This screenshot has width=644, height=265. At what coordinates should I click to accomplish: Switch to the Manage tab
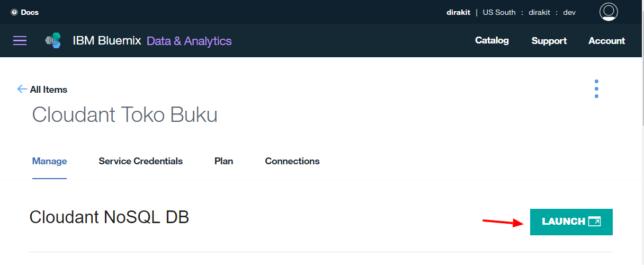click(49, 161)
